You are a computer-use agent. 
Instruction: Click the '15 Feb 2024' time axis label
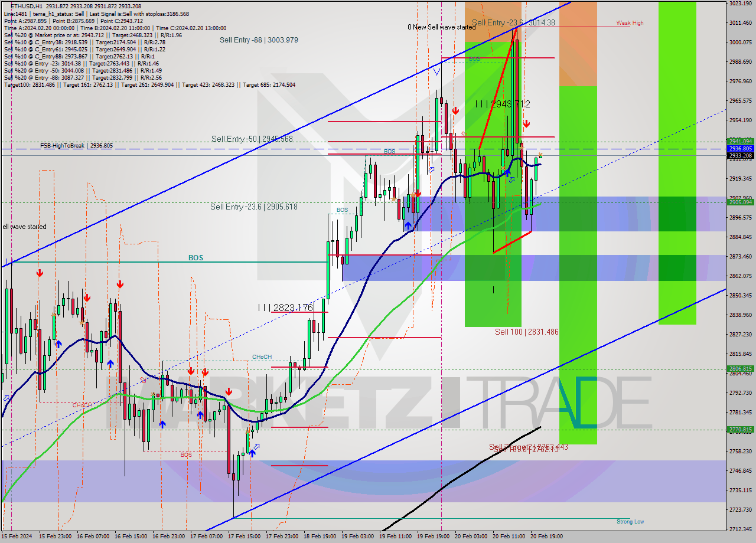(x=16, y=537)
